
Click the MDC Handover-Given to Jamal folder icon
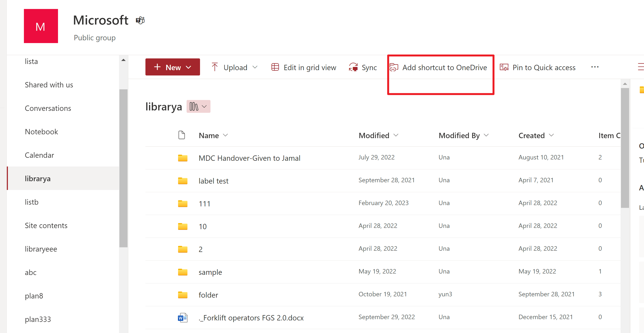tap(183, 158)
